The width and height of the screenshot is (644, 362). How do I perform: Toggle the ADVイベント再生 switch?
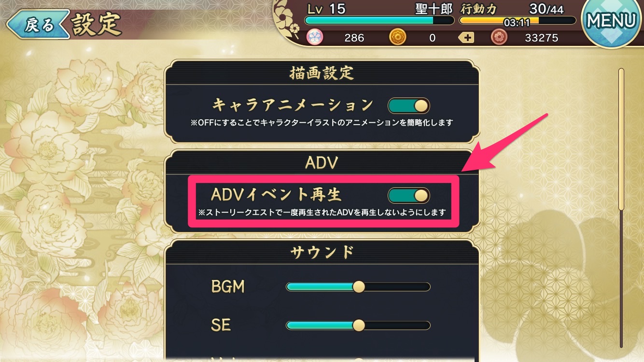408,195
